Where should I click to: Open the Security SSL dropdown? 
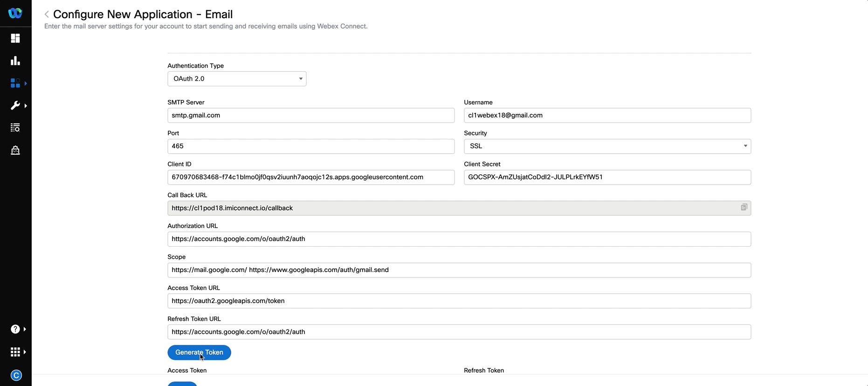tap(607, 146)
